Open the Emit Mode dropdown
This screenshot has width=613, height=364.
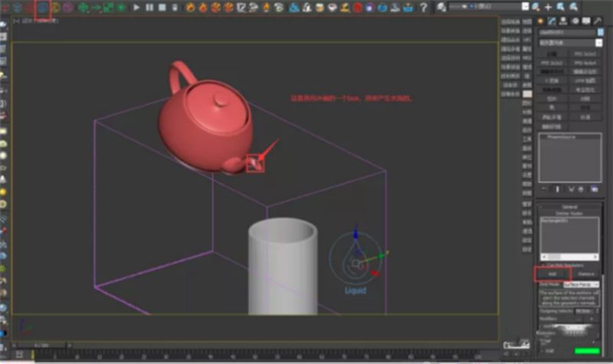[x=581, y=284]
